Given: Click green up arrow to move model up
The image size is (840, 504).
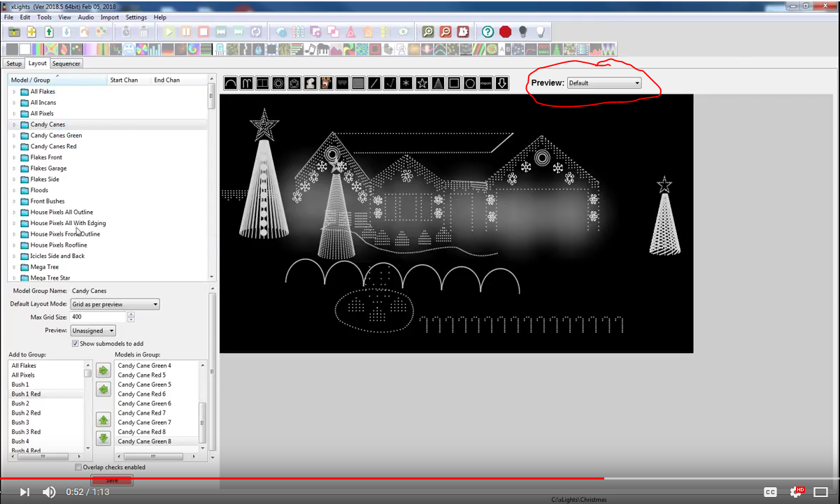Looking at the screenshot, I should [x=104, y=419].
